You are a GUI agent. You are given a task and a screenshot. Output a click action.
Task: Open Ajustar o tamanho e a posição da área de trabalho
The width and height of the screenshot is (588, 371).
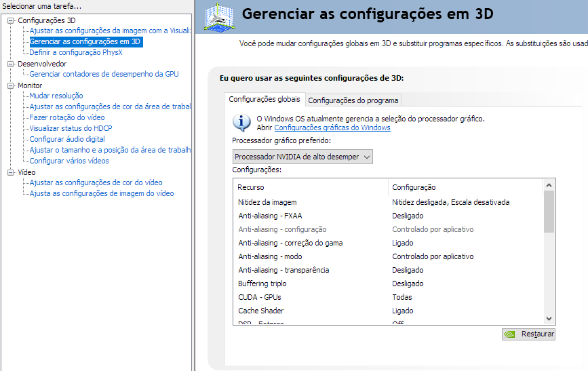[x=110, y=151]
